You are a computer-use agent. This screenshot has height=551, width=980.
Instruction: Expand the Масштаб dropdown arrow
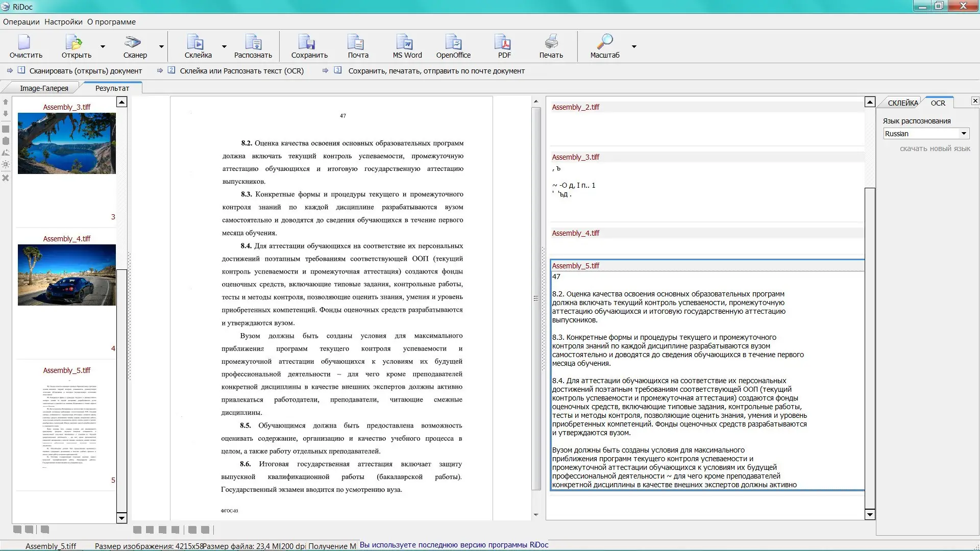[634, 46]
